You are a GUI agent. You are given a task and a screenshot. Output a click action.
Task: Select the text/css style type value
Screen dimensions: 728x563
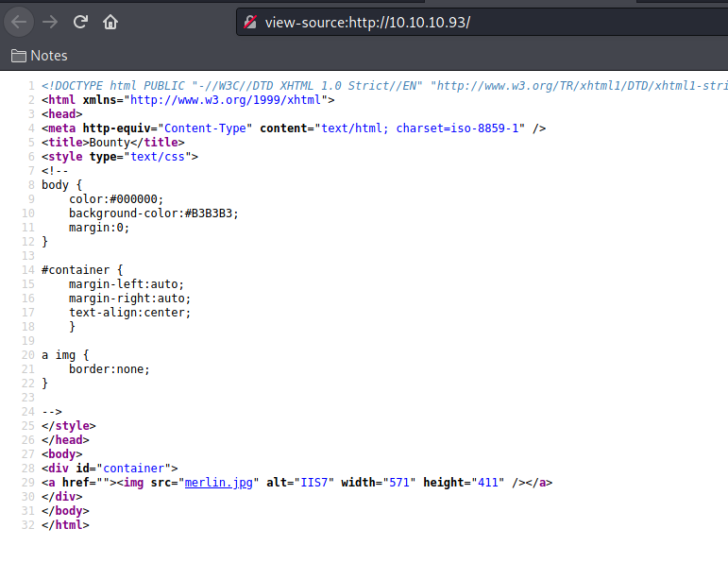(x=158, y=157)
